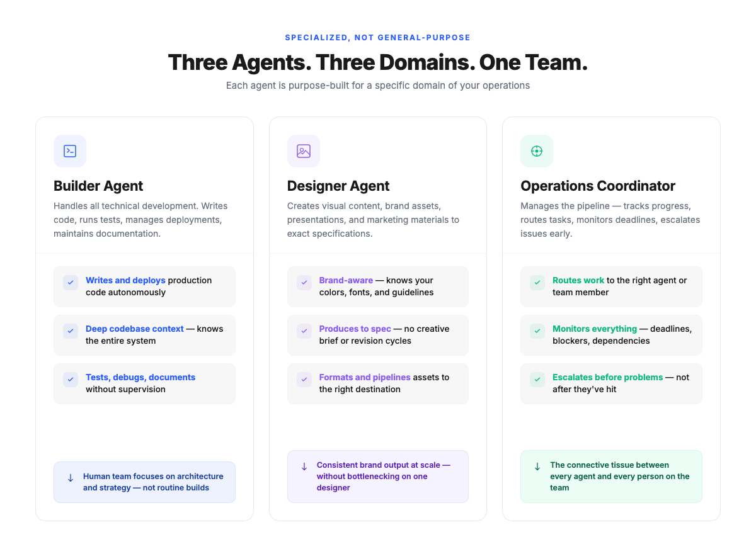Open the Builder Agent card heading
This screenshot has width=756, height=554.
(98, 186)
